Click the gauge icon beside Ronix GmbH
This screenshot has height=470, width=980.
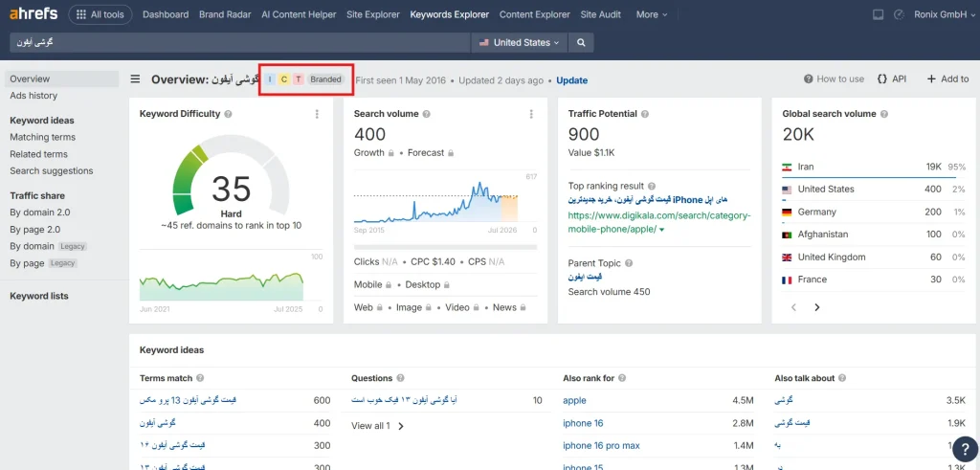(x=900, y=14)
